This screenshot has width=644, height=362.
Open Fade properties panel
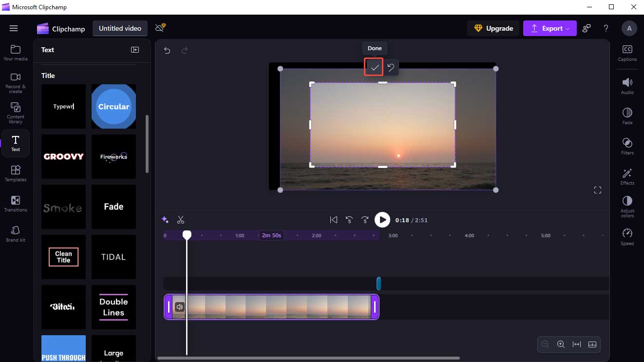tap(627, 116)
